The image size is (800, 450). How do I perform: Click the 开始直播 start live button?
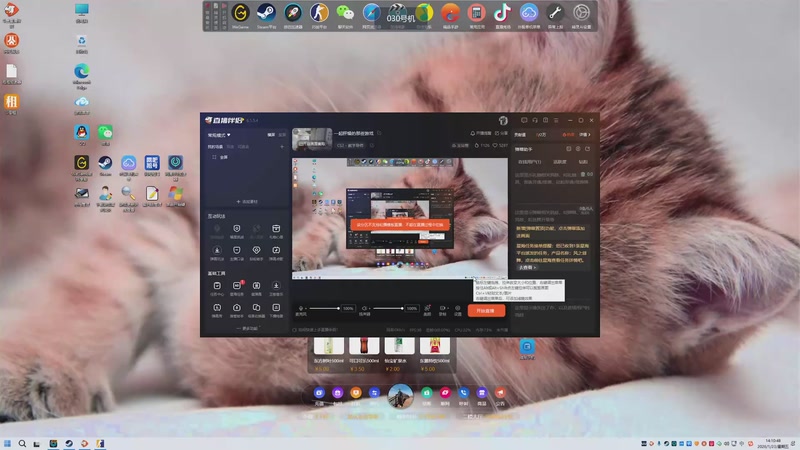(x=486, y=310)
